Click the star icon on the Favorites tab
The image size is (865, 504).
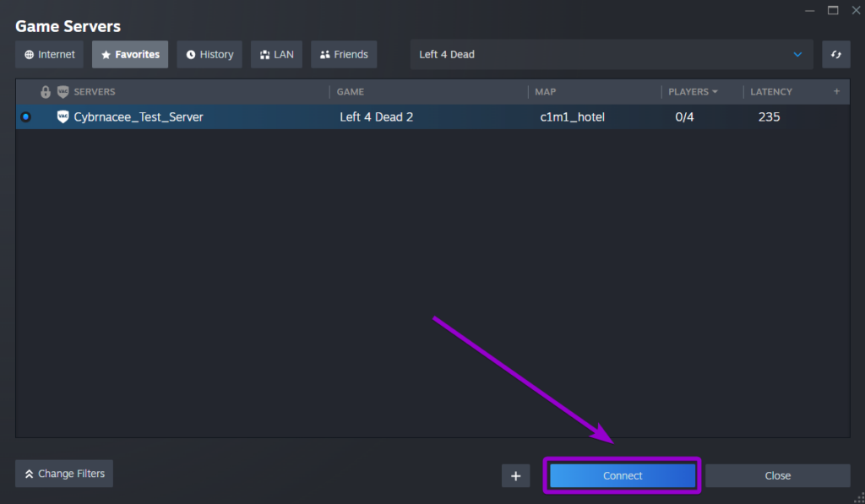click(x=108, y=54)
